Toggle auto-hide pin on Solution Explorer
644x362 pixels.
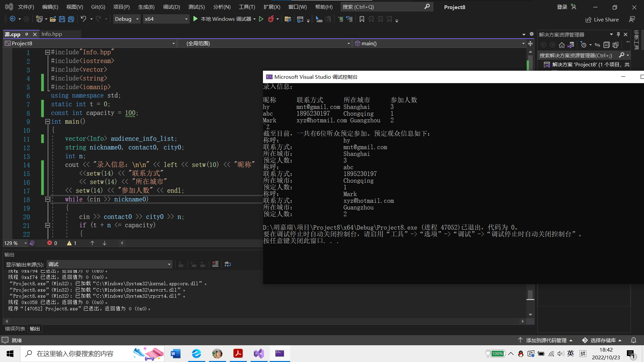point(618,35)
